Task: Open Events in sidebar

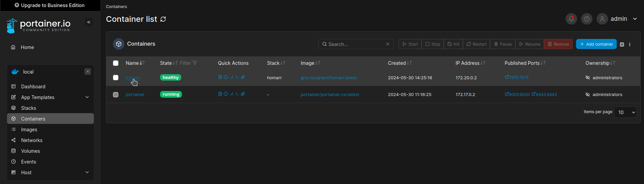Action: coord(50,162)
